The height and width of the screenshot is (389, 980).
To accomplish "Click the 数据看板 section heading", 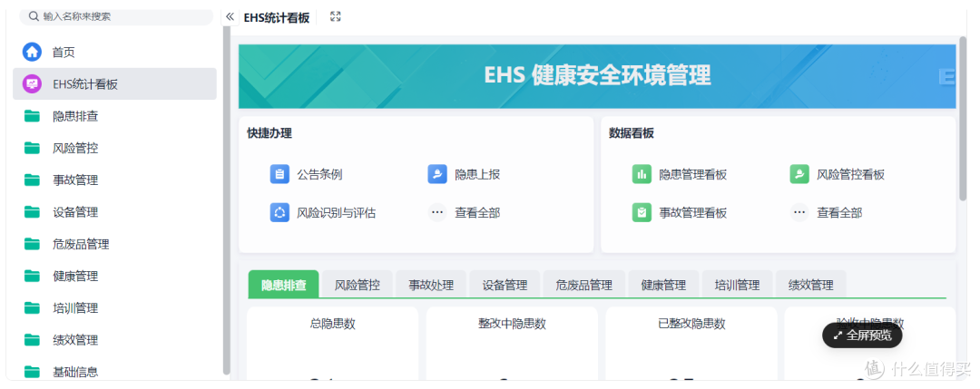I will click(x=632, y=133).
